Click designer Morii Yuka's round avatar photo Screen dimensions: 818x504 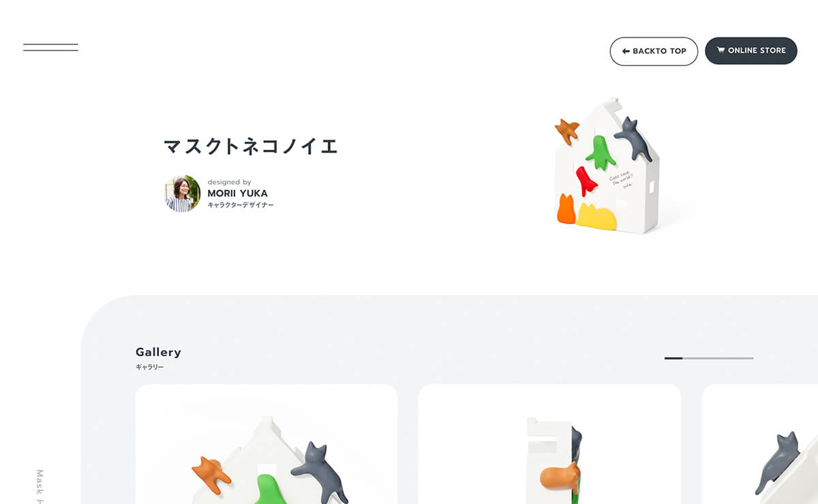pyautogui.click(x=183, y=193)
